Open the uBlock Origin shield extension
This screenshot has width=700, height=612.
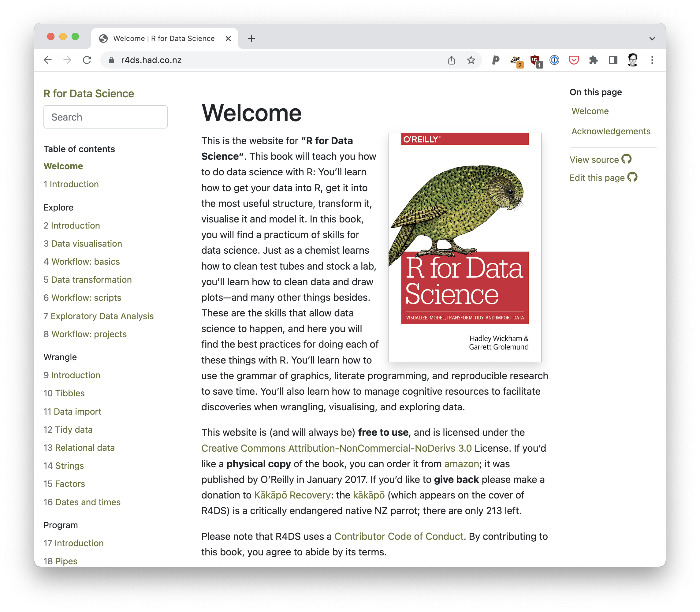coord(535,60)
